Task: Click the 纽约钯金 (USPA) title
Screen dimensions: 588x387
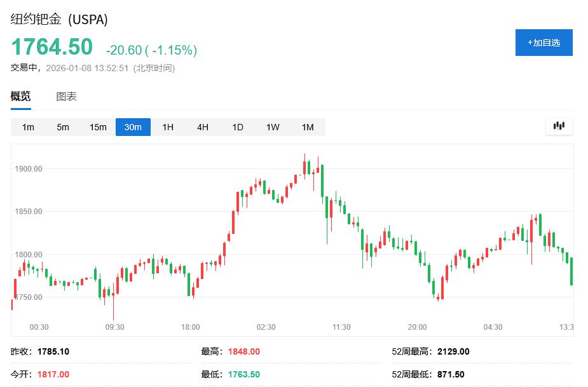Action: coord(59,20)
